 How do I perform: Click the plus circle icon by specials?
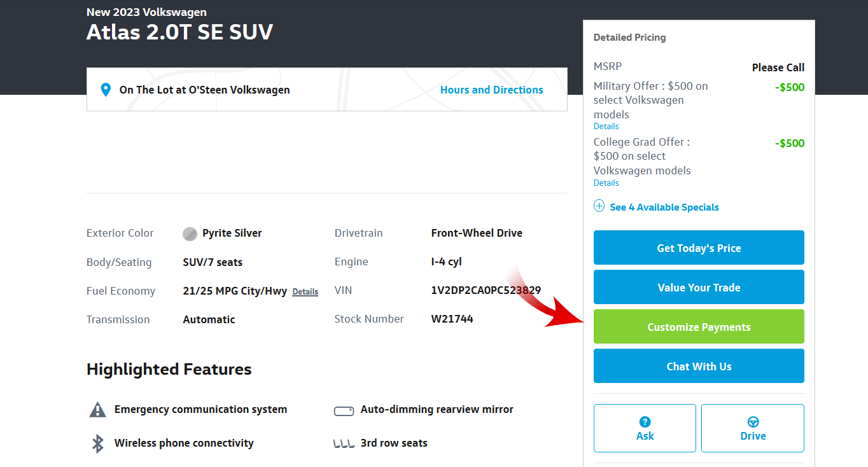pos(599,206)
